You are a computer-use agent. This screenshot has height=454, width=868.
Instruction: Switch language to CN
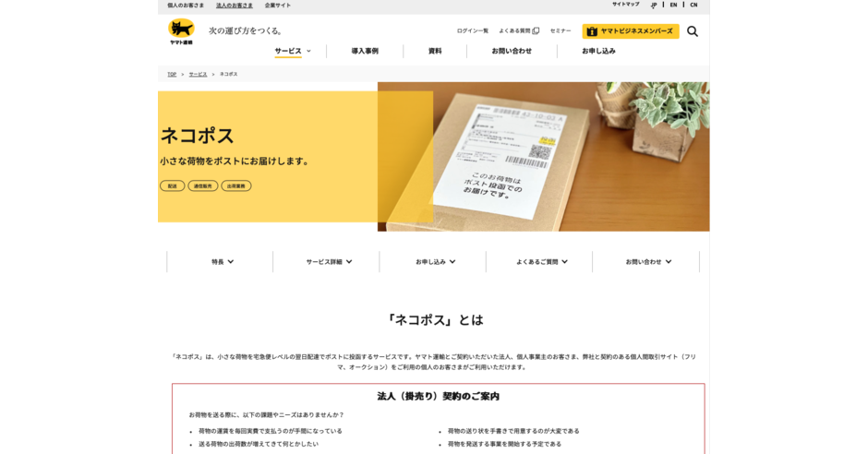coord(693,5)
